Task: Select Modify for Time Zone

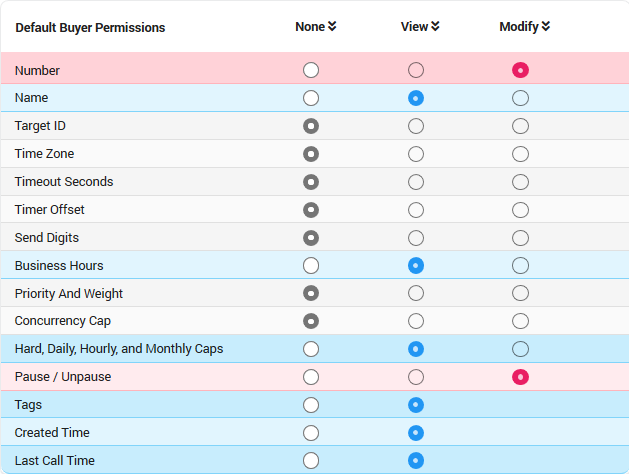Action: coord(520,154)
